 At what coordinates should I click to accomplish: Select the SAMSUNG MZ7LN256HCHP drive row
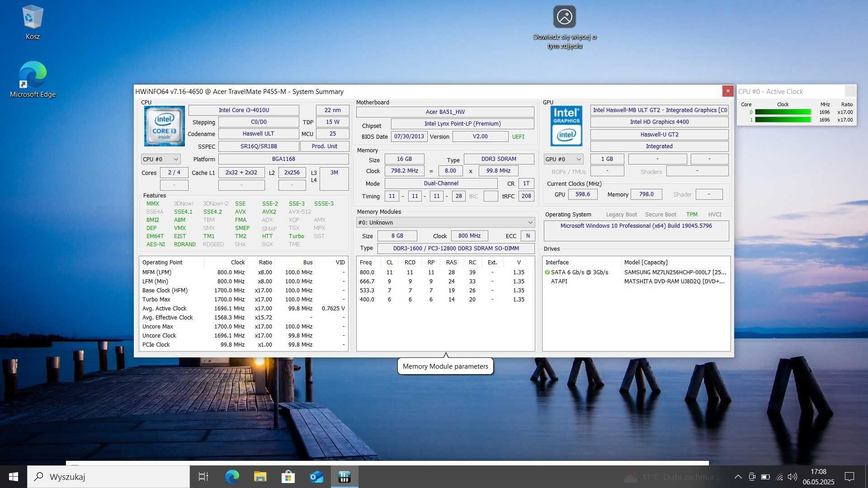636,272
